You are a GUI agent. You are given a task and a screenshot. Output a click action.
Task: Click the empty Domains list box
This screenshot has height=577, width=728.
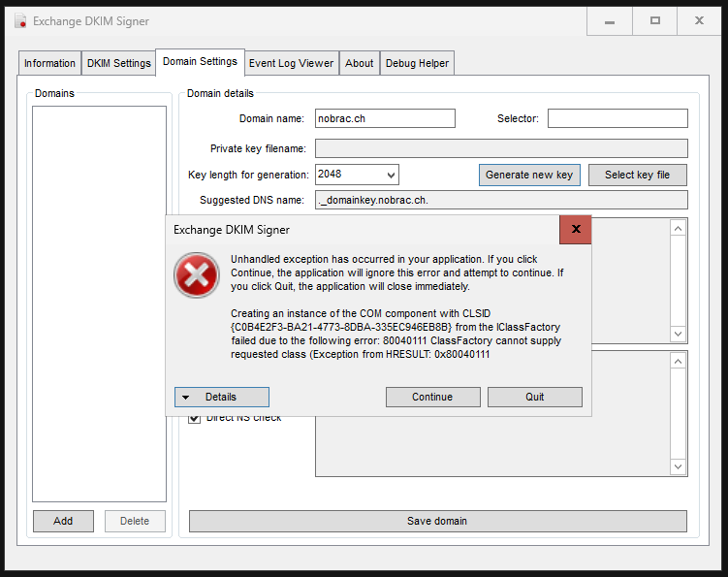point(99,304)
